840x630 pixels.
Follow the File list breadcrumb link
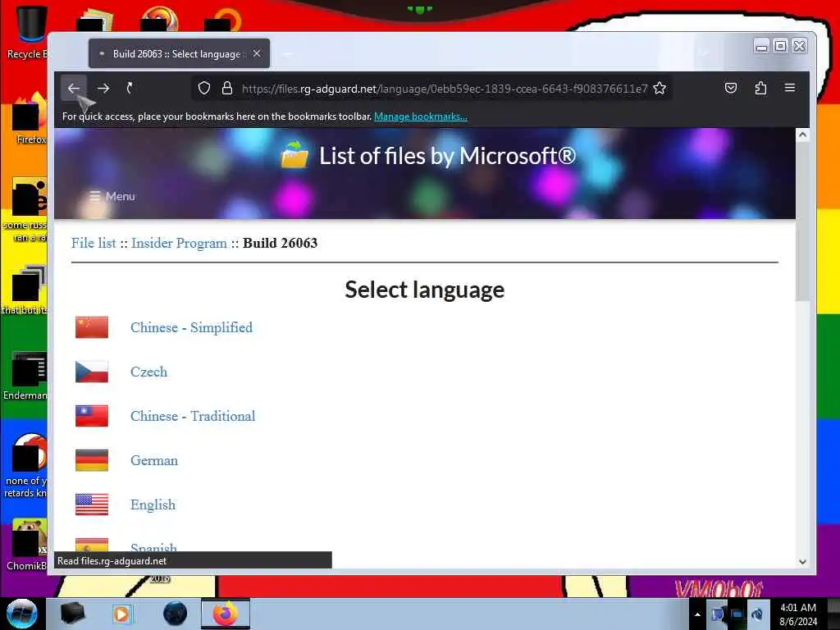click(x=94, y=243)
